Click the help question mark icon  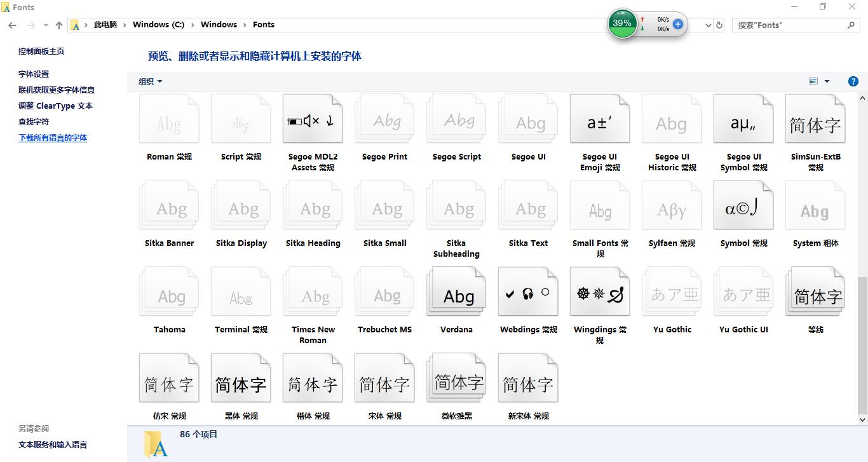click(x=853, y=81)
